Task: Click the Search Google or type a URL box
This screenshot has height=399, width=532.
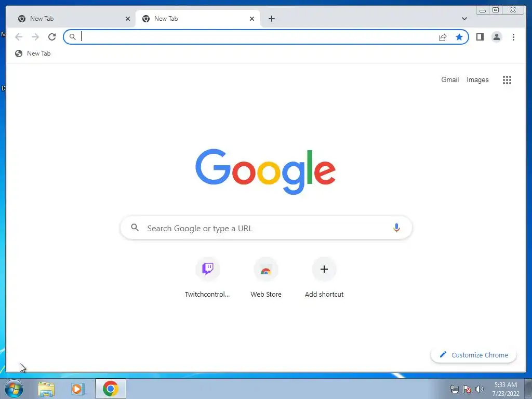Action: (x=266, y=228)
